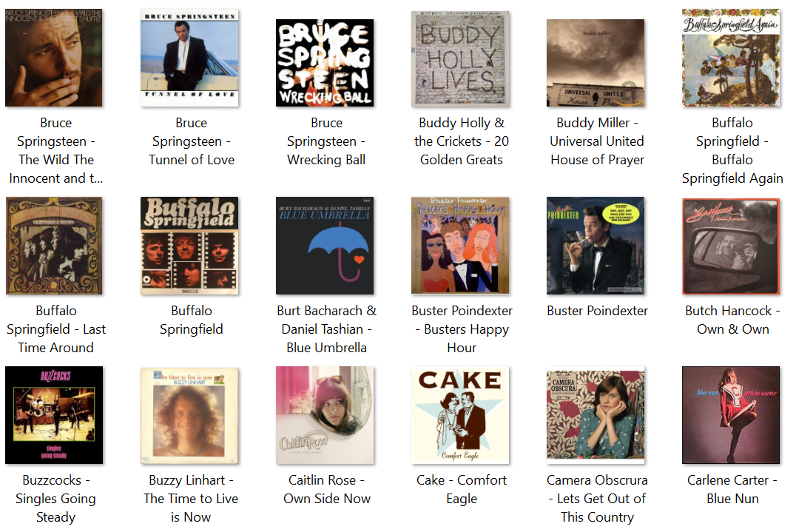The height and width of the screenshot is (532, 796).
Task: Open the Bruce Springsteen Tunnel of Love folder thumbnail
Action: (189, 58)
